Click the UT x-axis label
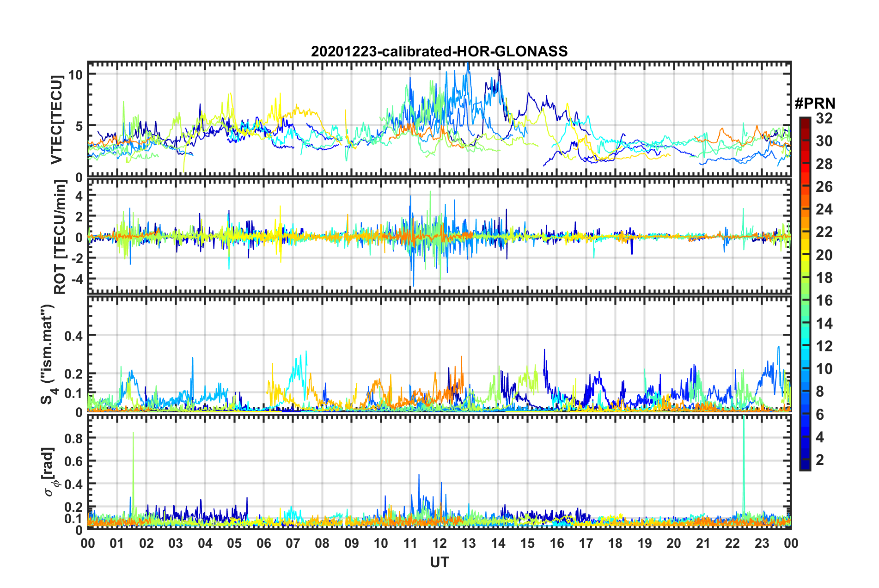The image size is (879, 588). click(x=439, y=562)
